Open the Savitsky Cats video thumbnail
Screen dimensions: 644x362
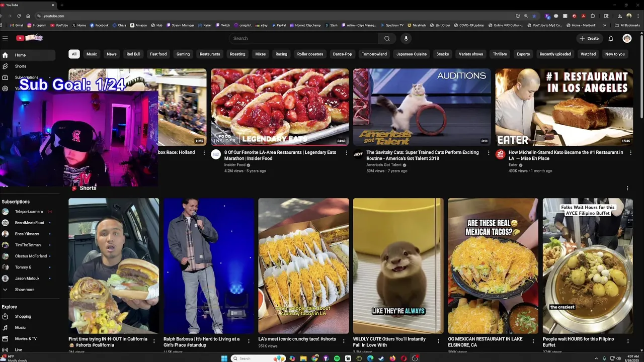tap(422, 107)
